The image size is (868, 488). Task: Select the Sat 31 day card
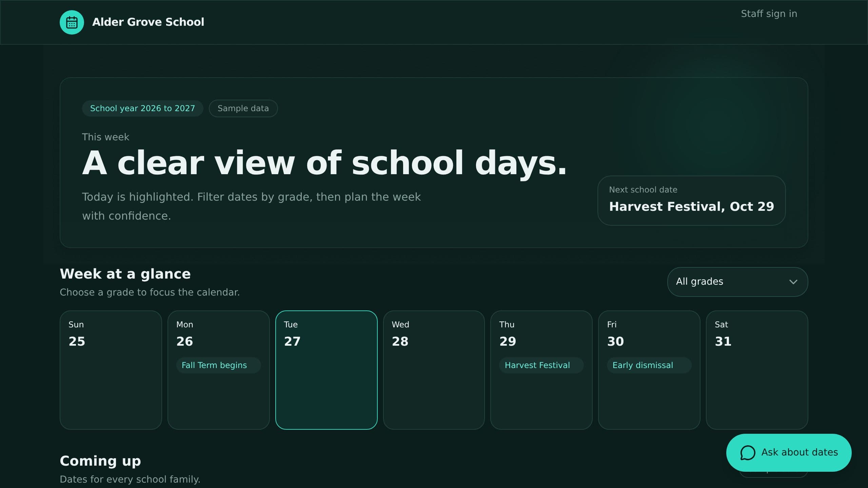pos(757,370)
